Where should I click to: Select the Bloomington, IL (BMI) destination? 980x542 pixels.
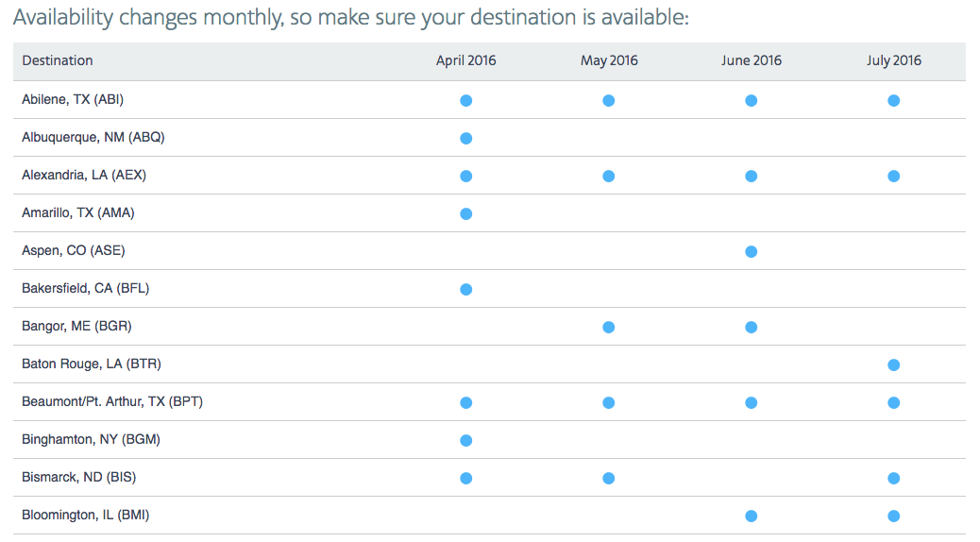pyautogui.click(x=85, y=515)
